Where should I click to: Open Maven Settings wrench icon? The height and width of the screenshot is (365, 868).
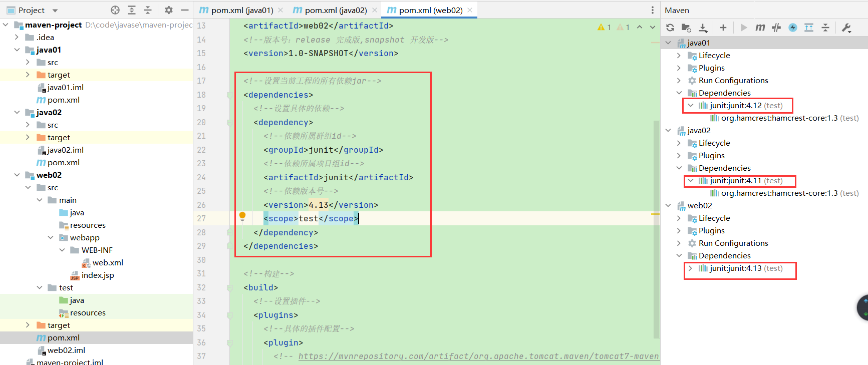click(846, 28)
